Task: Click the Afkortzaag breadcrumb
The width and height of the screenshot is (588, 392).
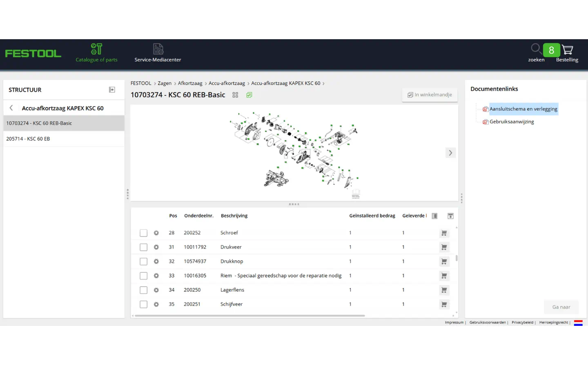Action: coord(190,83)
